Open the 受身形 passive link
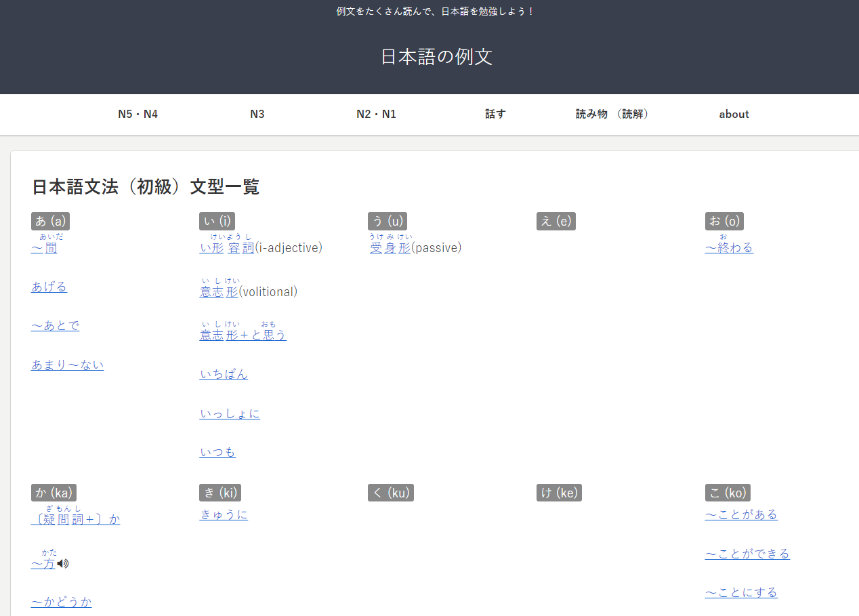 coord(390,248)
